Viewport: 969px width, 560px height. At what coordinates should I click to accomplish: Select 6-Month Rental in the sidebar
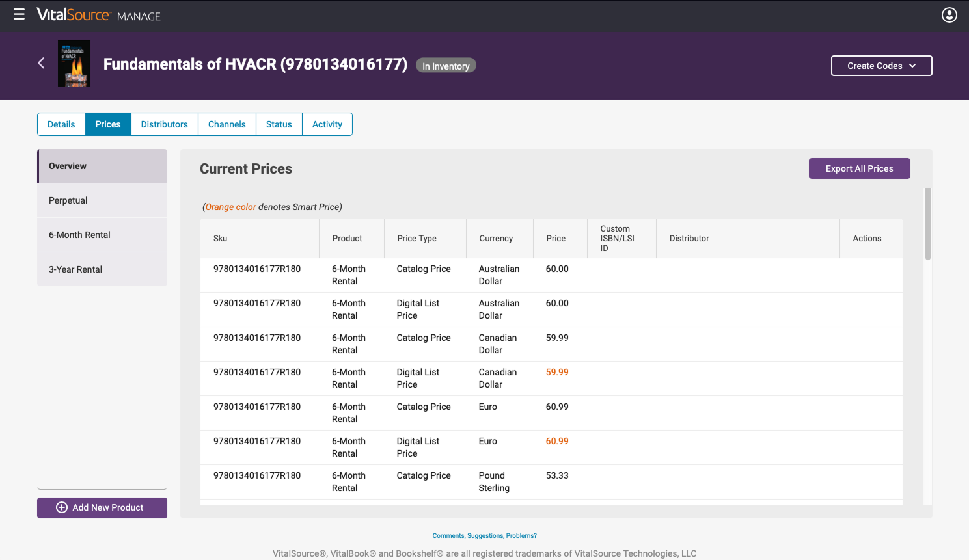coord(102,235)
